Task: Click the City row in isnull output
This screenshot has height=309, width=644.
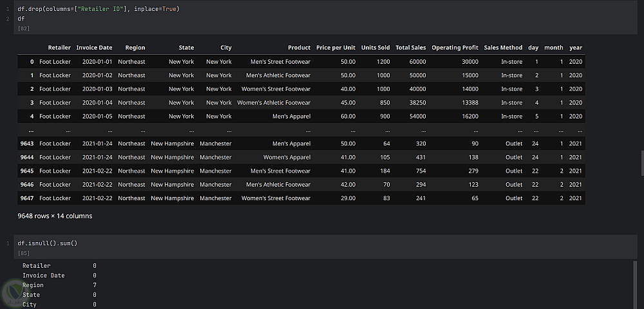Action: point(59,304)
